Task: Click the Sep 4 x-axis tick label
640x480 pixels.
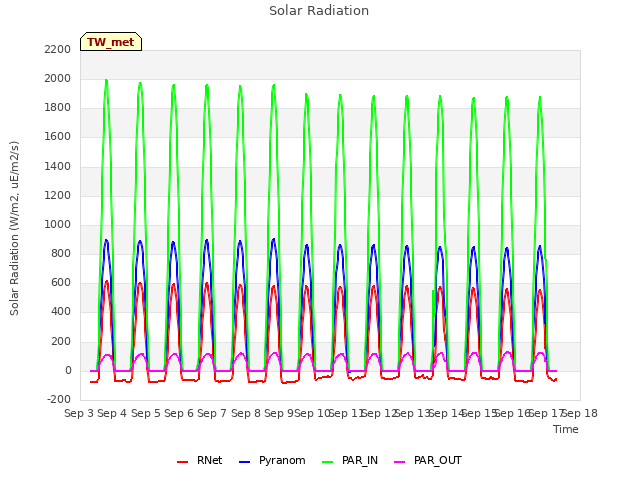Action: 112,413
